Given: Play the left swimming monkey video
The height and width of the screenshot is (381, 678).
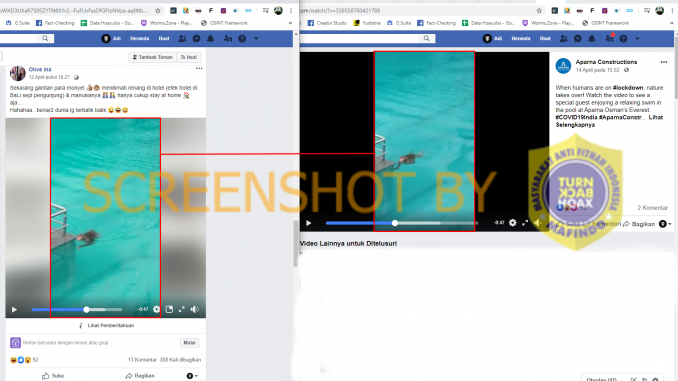Looking at the screenshot, I should (14, 310).
